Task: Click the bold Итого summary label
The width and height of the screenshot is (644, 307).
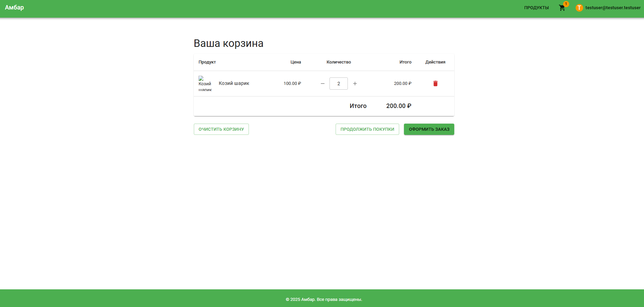Action: tap(358, 106)
